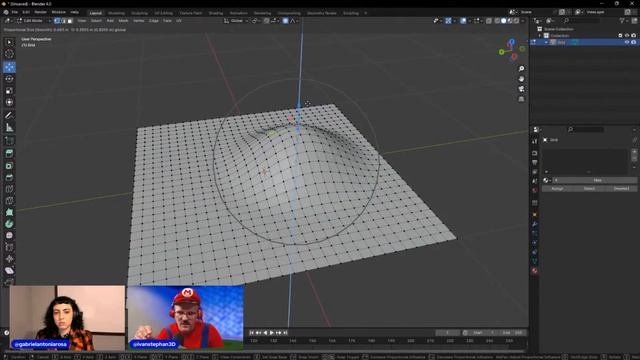Click the viewport pan hand icon
Screen dimensions: 640x360
pos(521,79)
